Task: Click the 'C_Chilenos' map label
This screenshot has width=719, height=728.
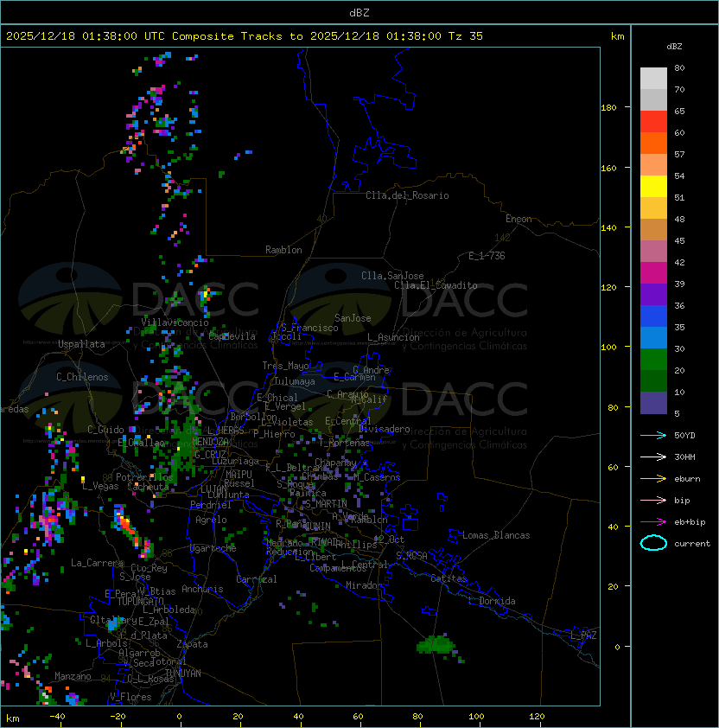Action: 82,377
